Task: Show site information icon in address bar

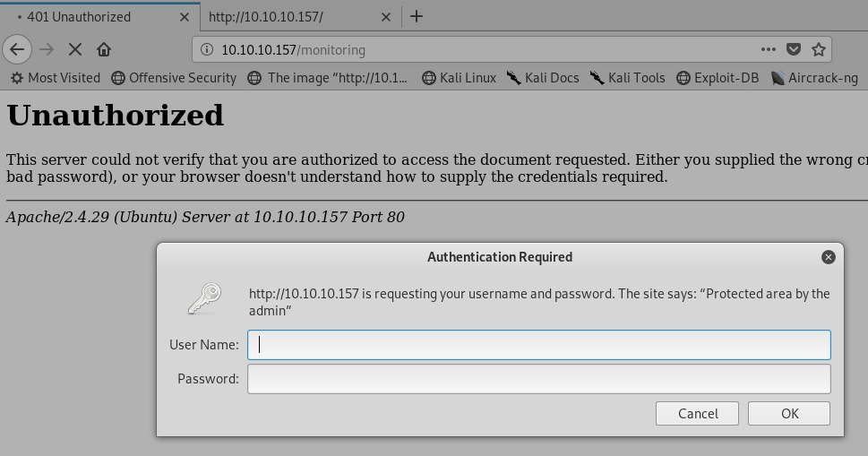Action: click(x=207, y=50)
